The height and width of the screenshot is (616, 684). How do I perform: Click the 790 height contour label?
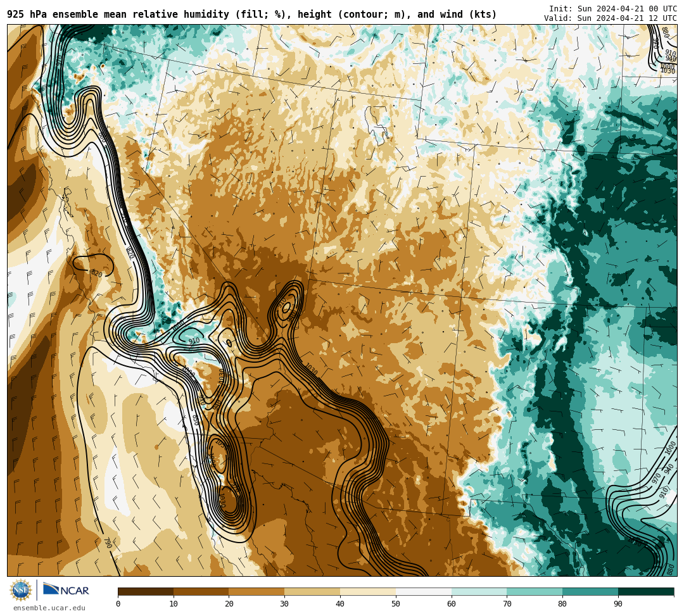point(108,543)
